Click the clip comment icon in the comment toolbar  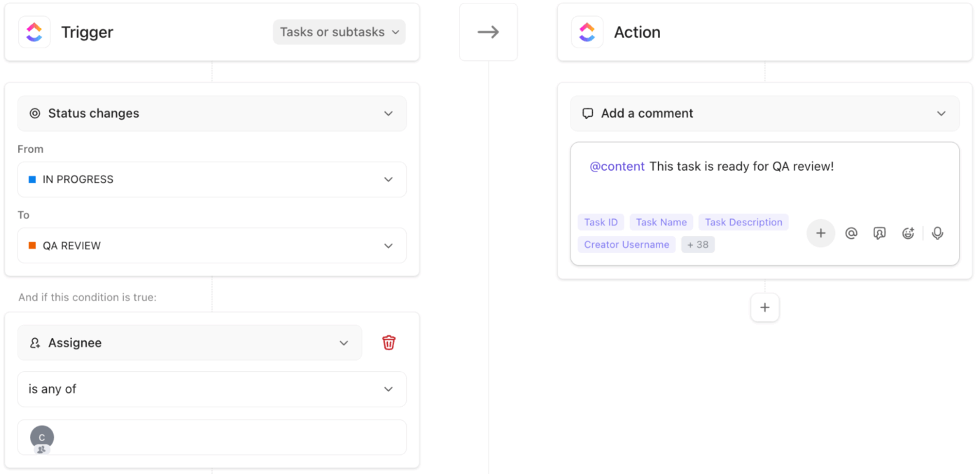coord(879,232)
